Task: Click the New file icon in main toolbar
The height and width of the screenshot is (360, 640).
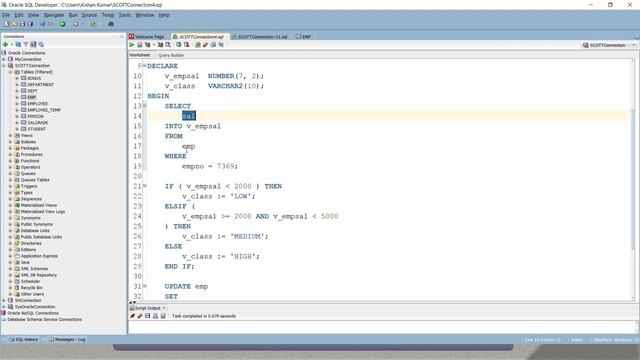Action: point(7,24)
